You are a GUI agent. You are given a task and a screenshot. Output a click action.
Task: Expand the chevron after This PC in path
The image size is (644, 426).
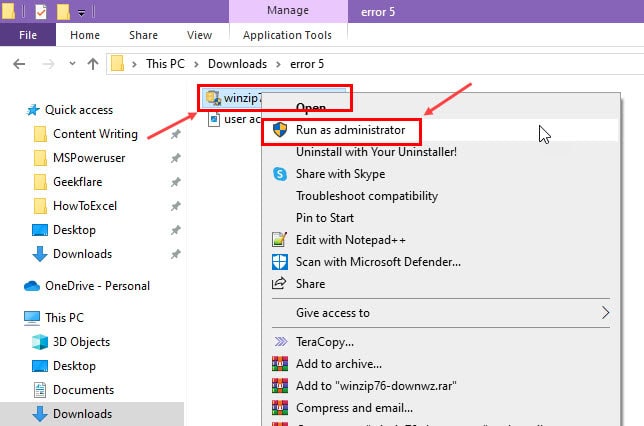click(x=196, y=64)
